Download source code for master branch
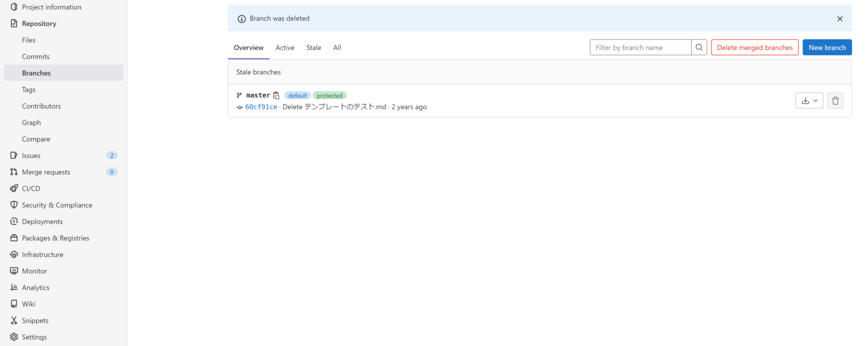This screenshot has height=346, width=868. pyautogui.click(x=805, y=100)
